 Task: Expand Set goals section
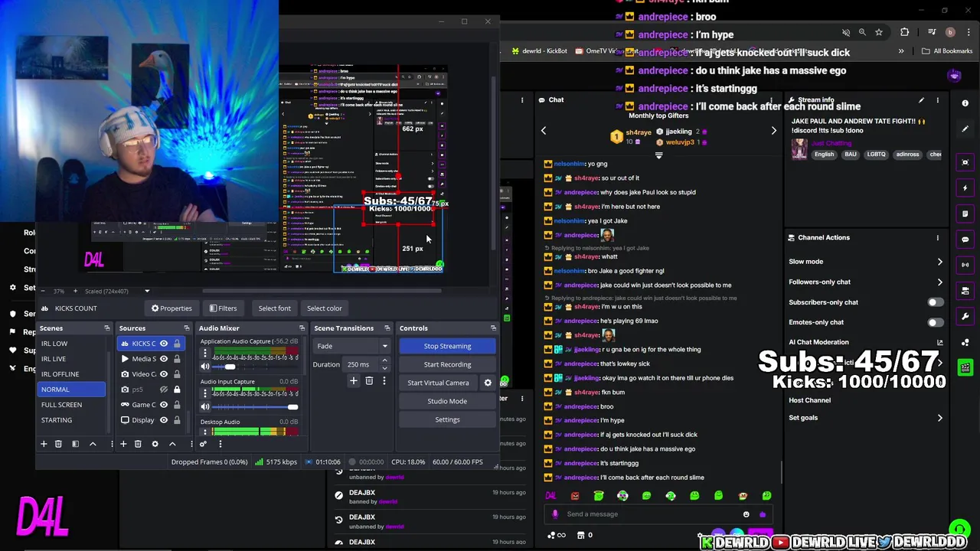[940, 418]
